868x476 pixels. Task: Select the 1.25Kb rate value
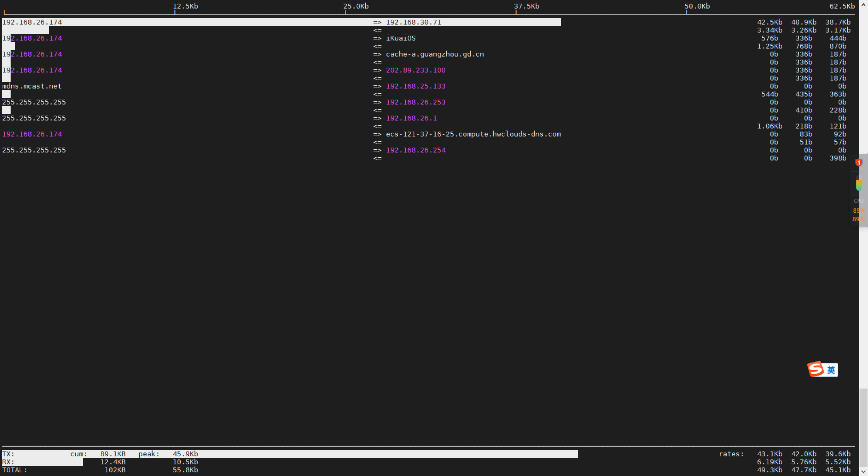(770, 46)
